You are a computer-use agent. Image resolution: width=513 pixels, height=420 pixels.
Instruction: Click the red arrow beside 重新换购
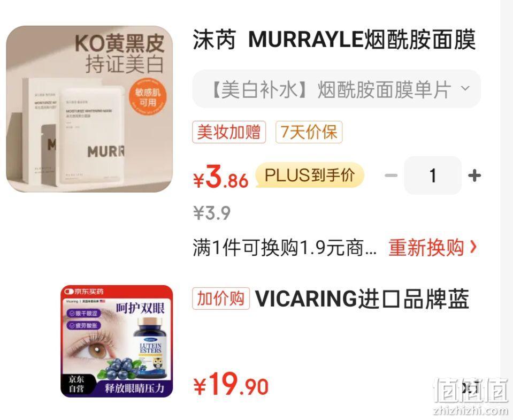click(473, 247)
